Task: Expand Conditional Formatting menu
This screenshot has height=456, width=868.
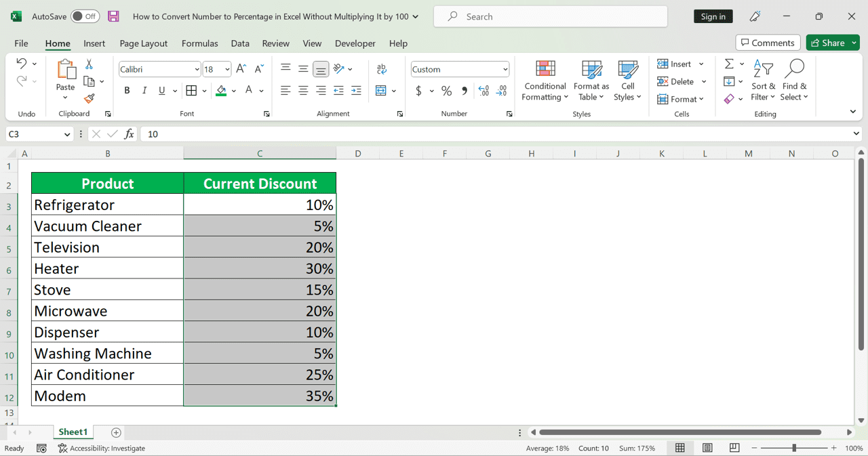Action: pos(545,81)
